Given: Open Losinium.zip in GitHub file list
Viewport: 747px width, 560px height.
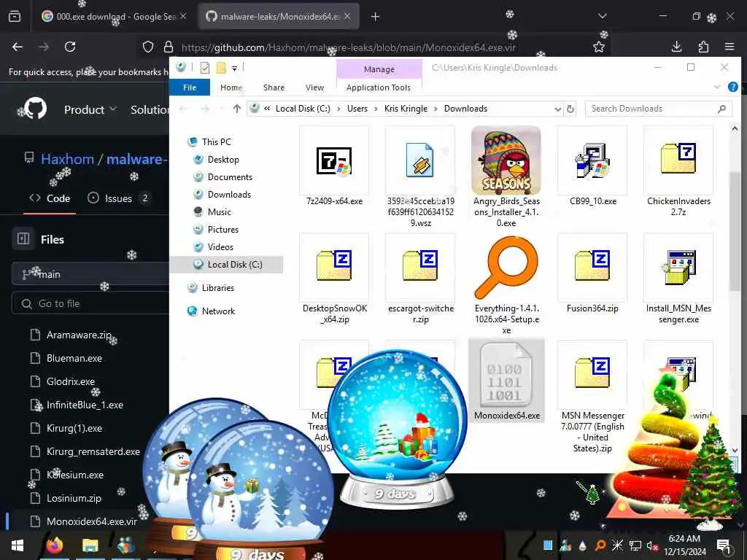Looking at the screenshot, I should [74, 498].
